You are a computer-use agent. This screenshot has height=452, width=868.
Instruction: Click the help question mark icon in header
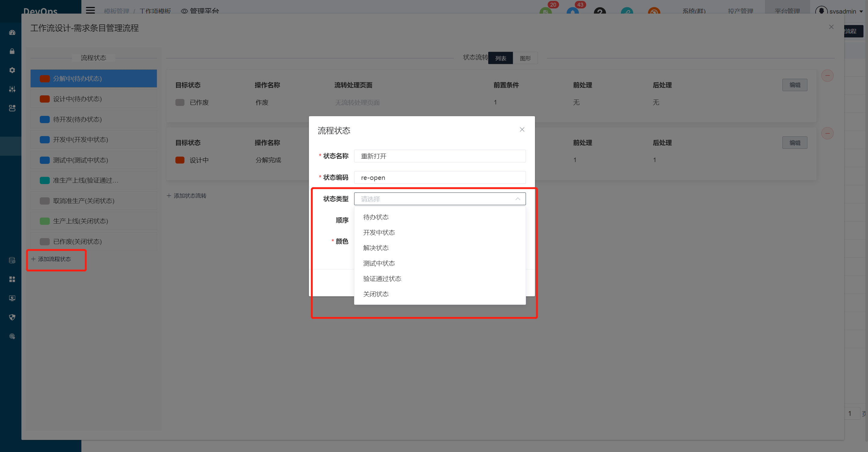(600, 12)
